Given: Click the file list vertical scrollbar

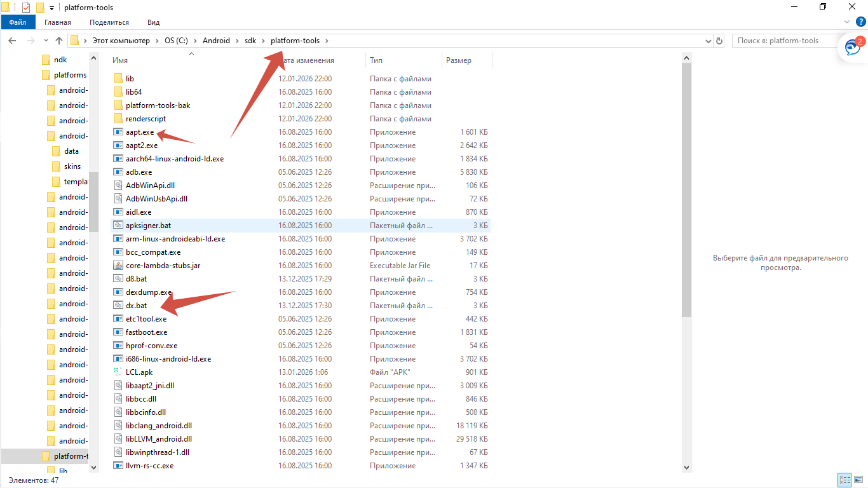Looking at the screenshot, I should tap(686, 191).
